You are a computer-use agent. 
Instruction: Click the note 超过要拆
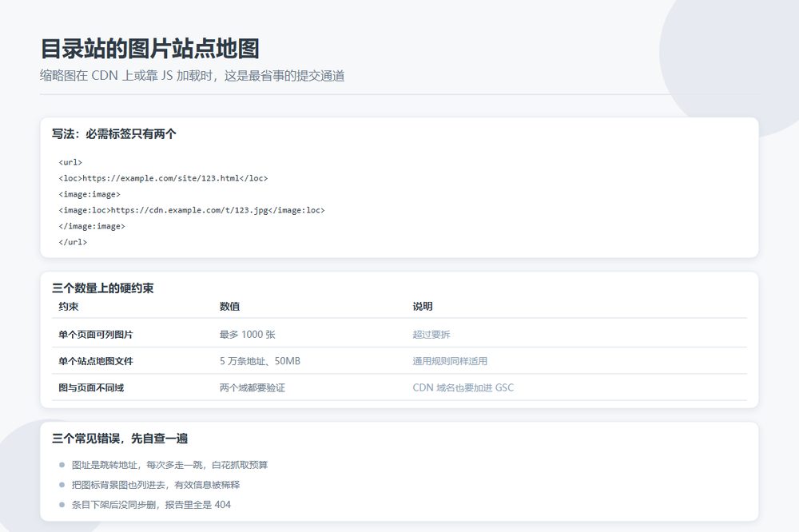431,335
